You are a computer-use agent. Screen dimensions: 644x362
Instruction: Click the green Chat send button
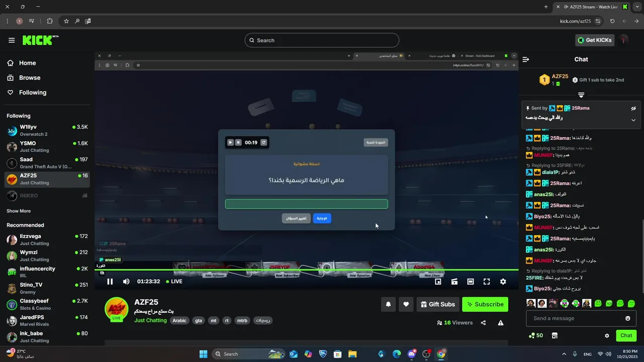626,335
